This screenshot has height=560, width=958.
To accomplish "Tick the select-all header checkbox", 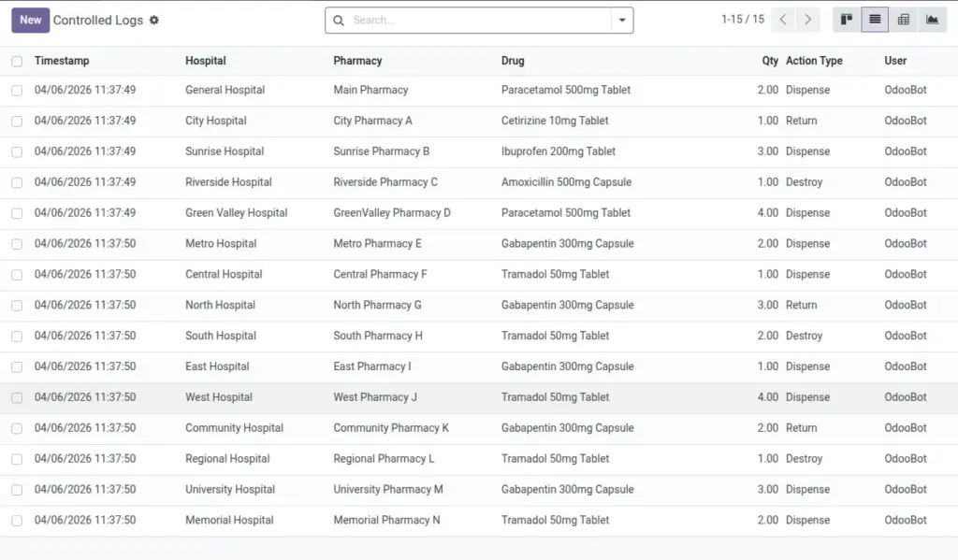I will click(17, 61).
